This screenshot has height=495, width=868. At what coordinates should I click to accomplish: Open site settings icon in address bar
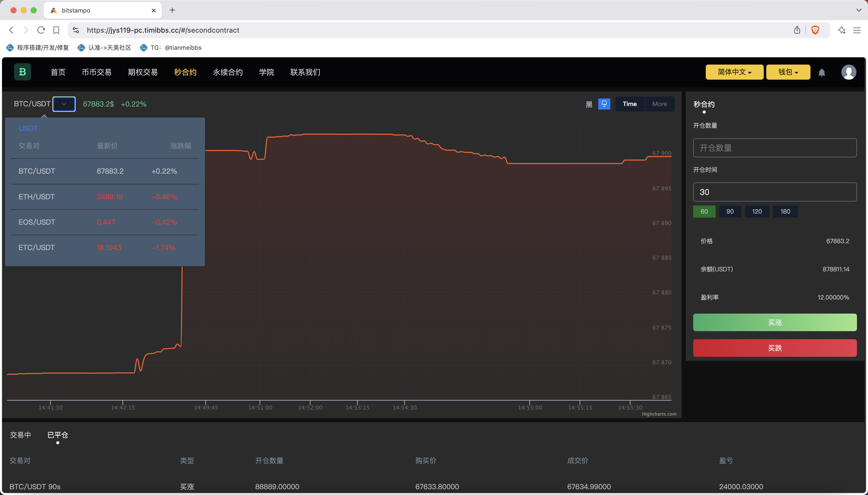click(x=76, y=30)
